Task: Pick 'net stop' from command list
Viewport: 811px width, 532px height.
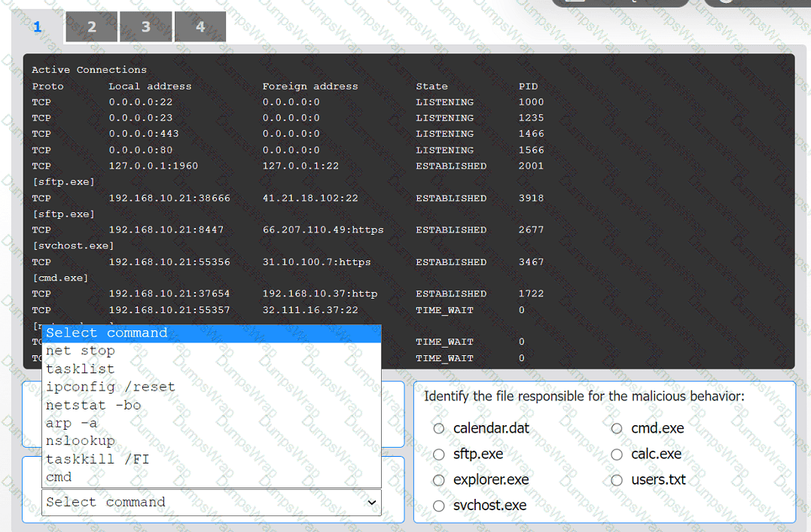Action: 80,351
